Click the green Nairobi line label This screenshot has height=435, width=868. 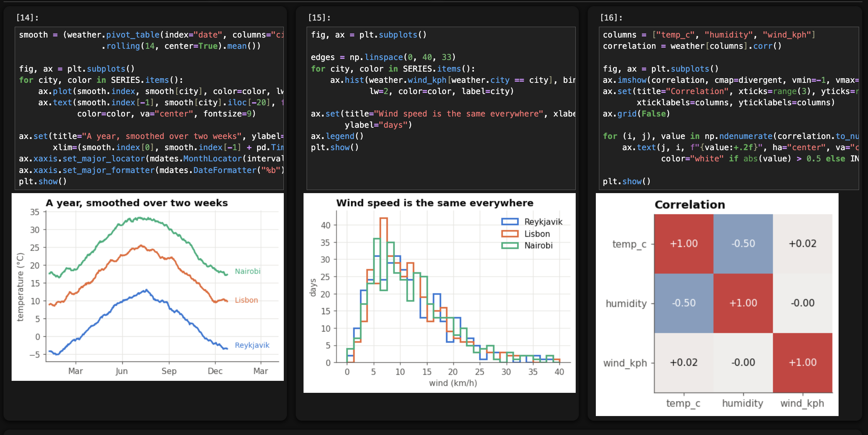click(x=247, y=271)
